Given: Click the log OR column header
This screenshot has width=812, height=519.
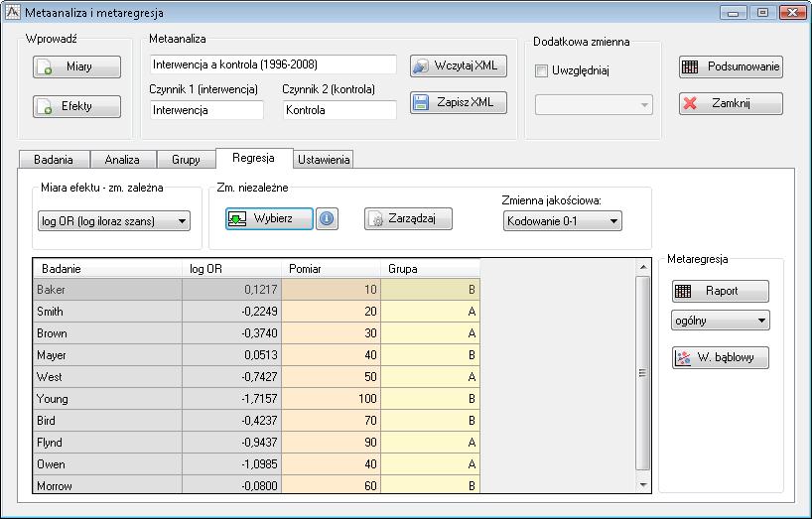Looking at the screenshot, I should click(x=232, y=269).
